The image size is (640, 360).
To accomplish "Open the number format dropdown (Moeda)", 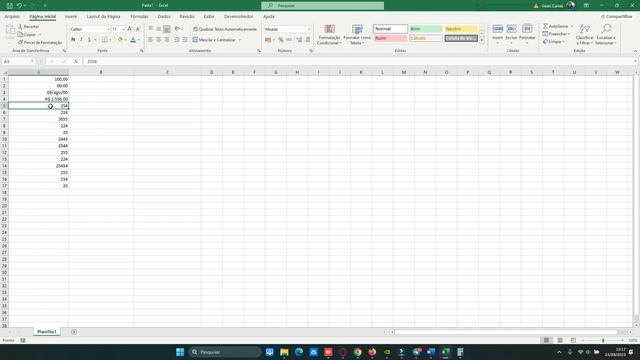I will pyautogui.click(x=309, y=29).
